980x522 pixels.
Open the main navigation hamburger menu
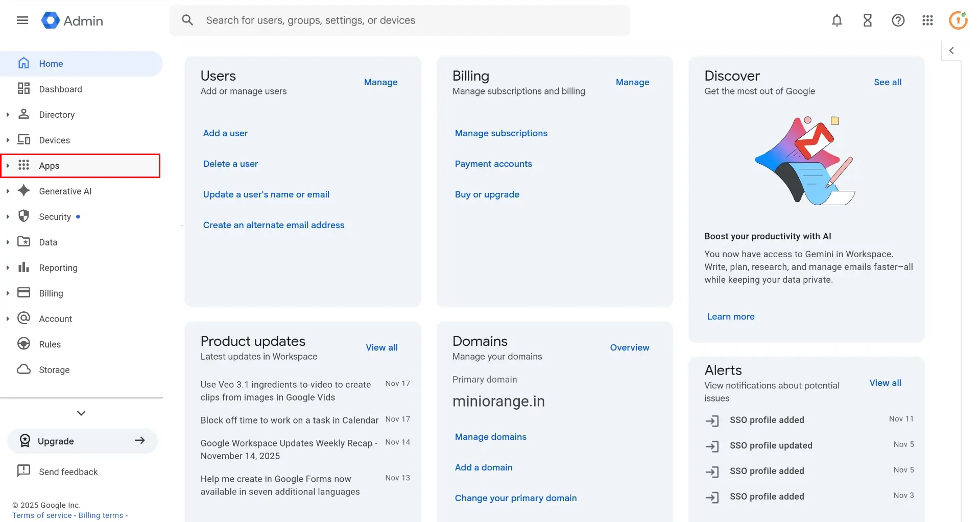coord(22,20)
